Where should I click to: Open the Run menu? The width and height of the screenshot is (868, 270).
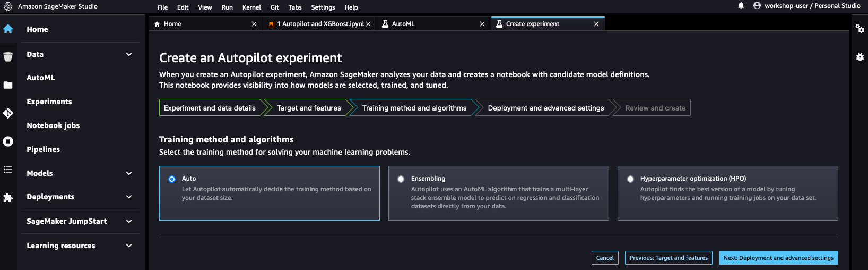[227, 7]
